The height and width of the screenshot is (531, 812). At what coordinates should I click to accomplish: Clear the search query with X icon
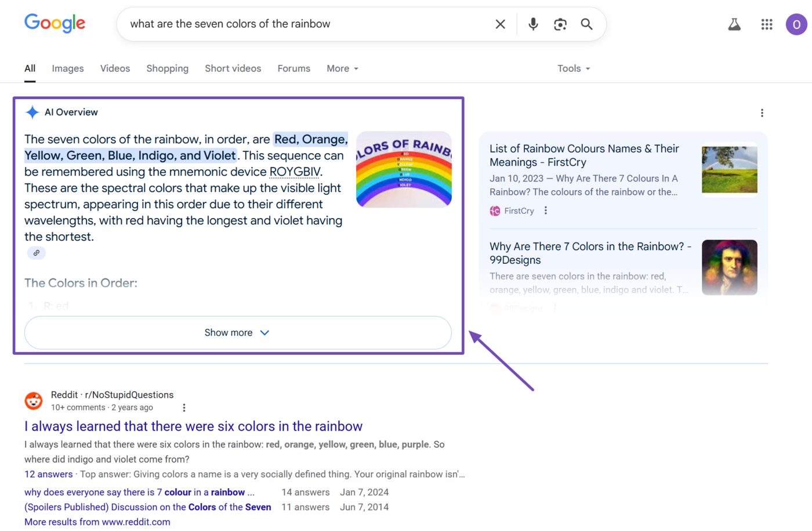[x=500, y=24]
